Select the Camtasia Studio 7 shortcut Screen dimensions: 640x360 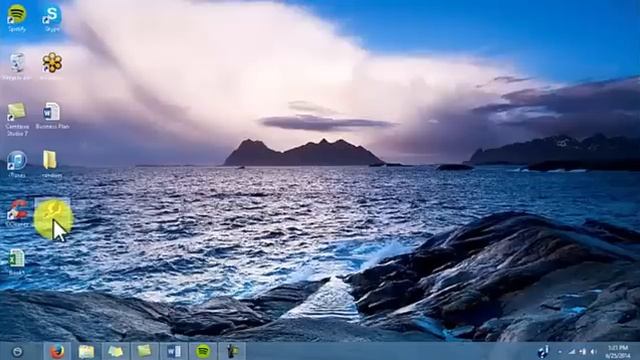(x=17, y=119)
